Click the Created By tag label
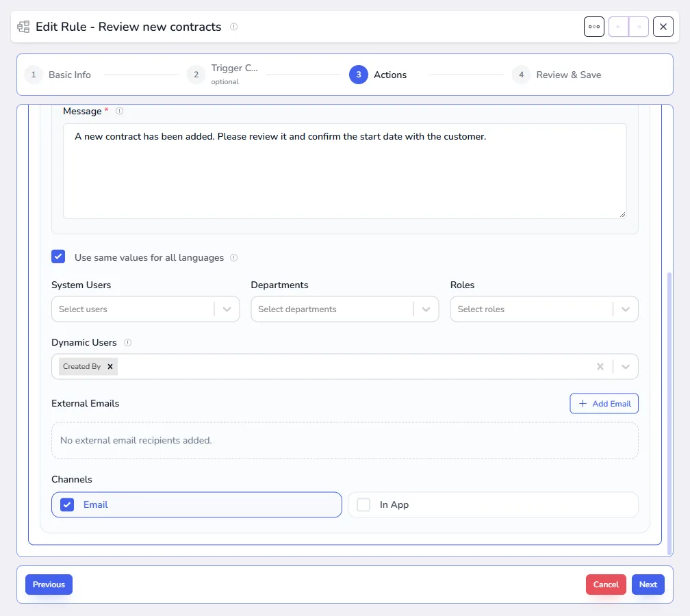 point(82,367)
